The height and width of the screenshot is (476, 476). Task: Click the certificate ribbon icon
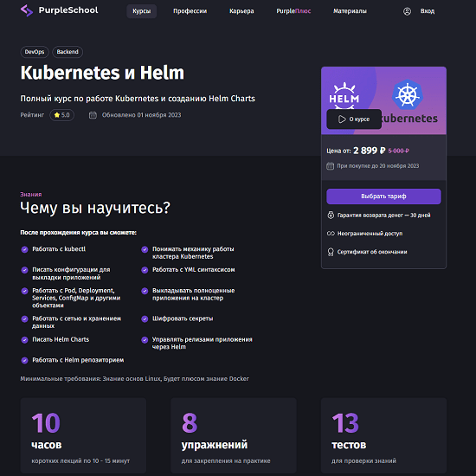[331, 252]
